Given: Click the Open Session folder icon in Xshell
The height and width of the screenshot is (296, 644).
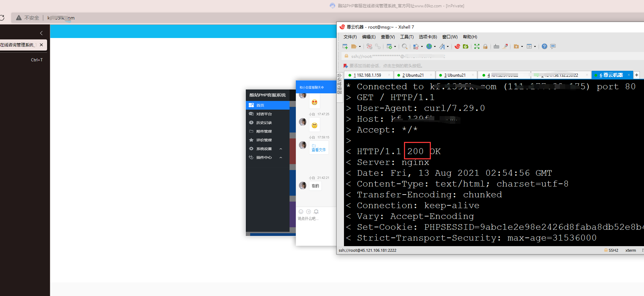Looking at the screenshot, I should click(354, 46).
